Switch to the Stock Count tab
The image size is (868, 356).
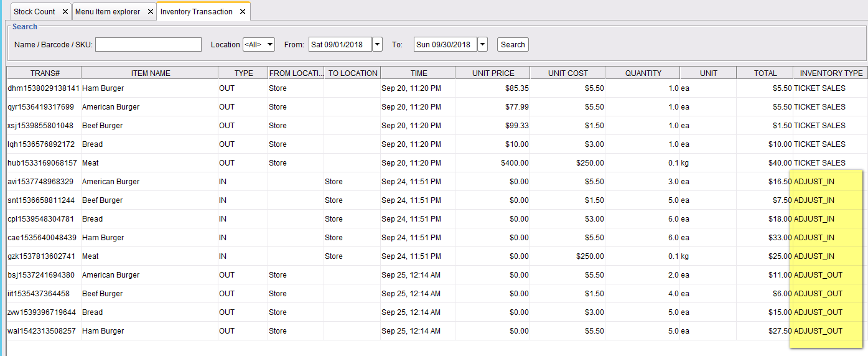point(35,12)
